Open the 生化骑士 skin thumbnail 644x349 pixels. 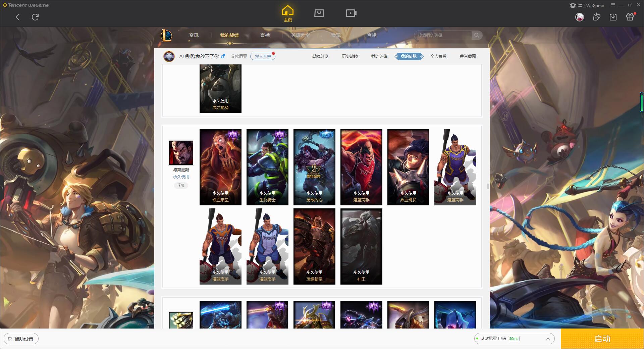coord(267,167)
